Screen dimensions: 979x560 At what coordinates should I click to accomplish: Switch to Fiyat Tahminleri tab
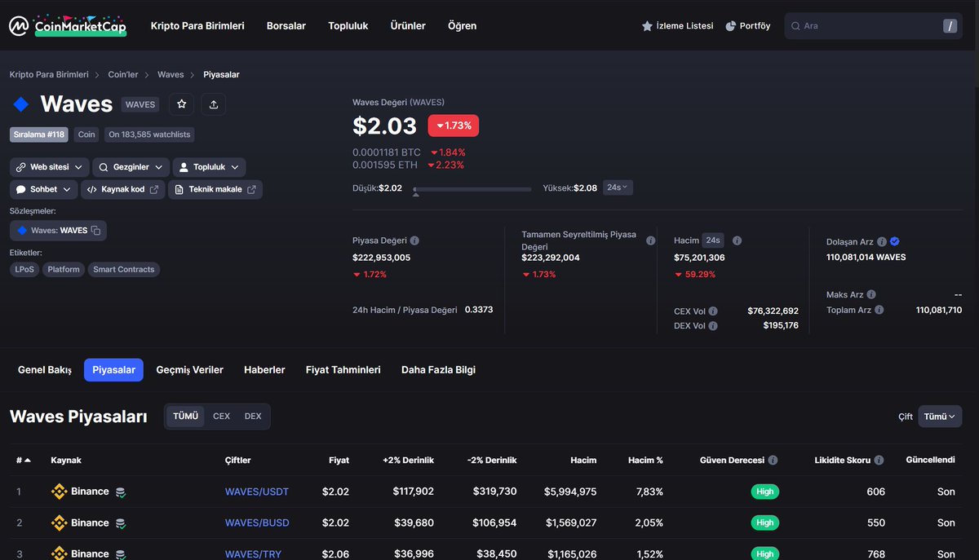coord(343,370)
